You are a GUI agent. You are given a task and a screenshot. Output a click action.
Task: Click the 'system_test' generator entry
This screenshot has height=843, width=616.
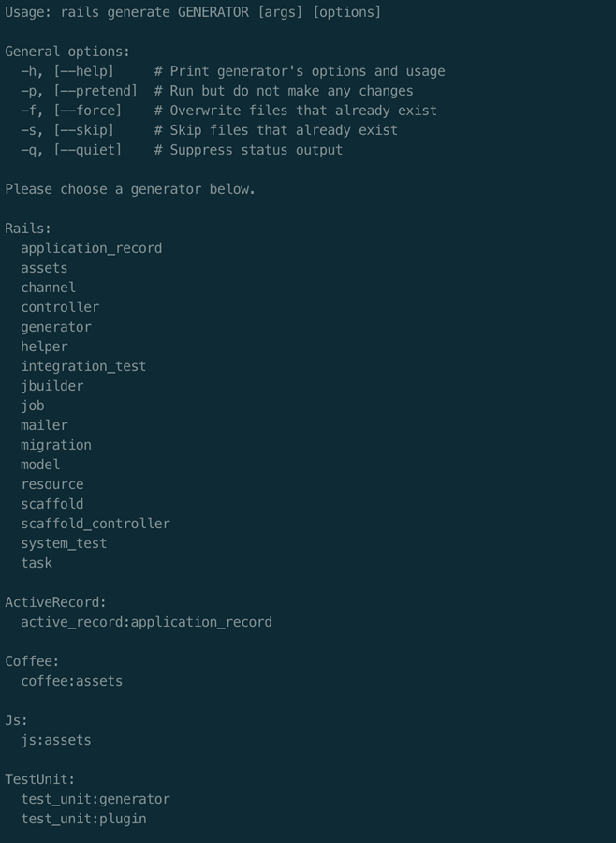(x=64, y=543)
